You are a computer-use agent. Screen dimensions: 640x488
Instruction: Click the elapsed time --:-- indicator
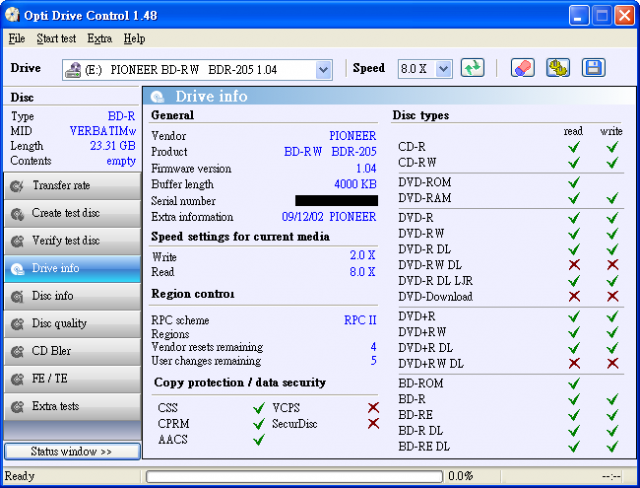coord(611,476)
